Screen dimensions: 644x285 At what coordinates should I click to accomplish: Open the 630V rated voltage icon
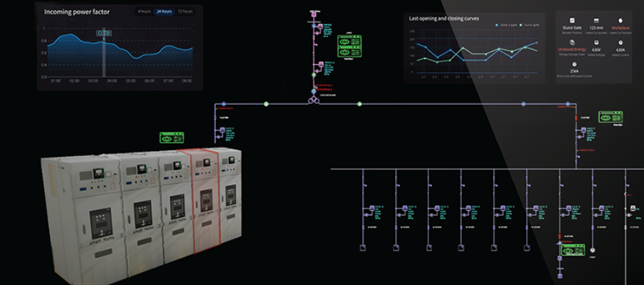[x=596, y=42]
